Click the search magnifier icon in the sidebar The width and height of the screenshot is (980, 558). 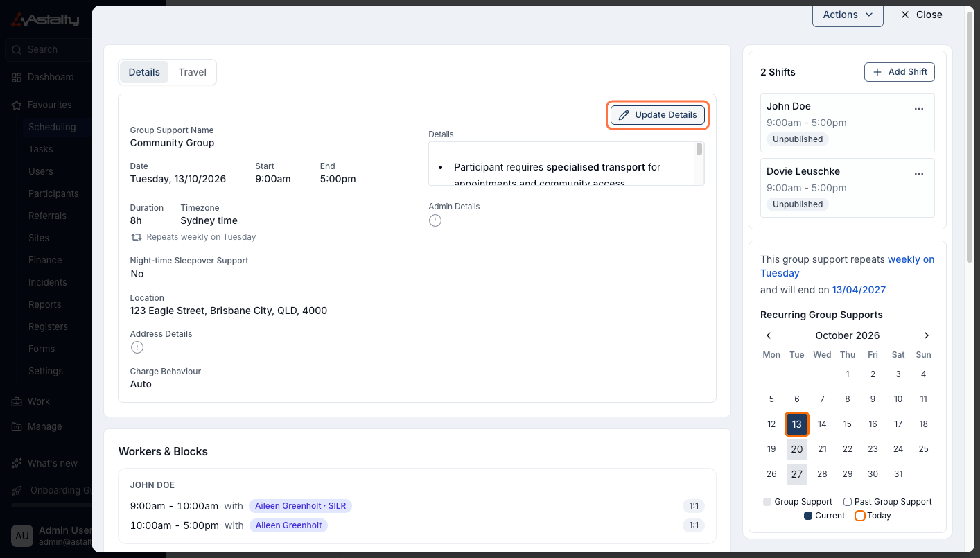[17, 50]
